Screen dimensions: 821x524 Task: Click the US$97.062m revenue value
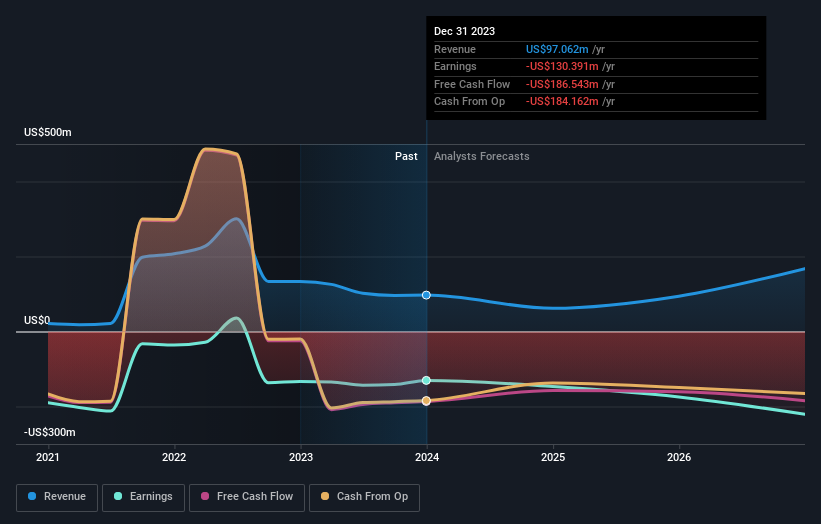point(557,49)
